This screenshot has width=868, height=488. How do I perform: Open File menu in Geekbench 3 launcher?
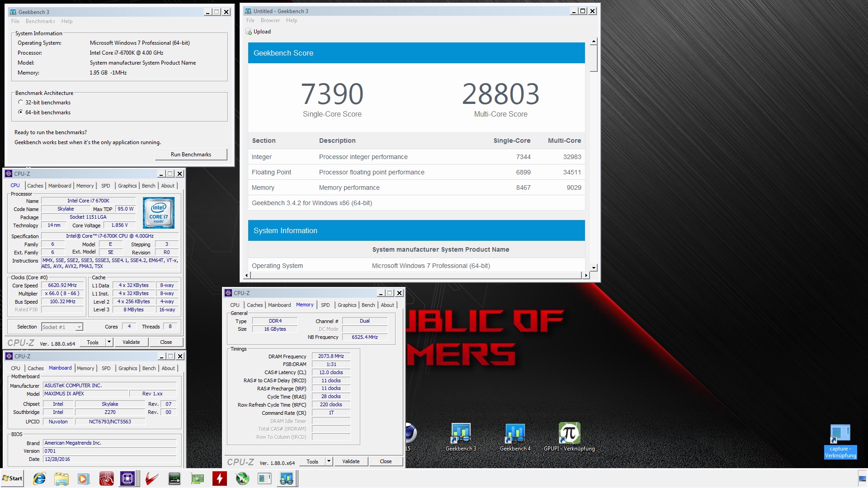pyautogui.click(x=15, y=21)
